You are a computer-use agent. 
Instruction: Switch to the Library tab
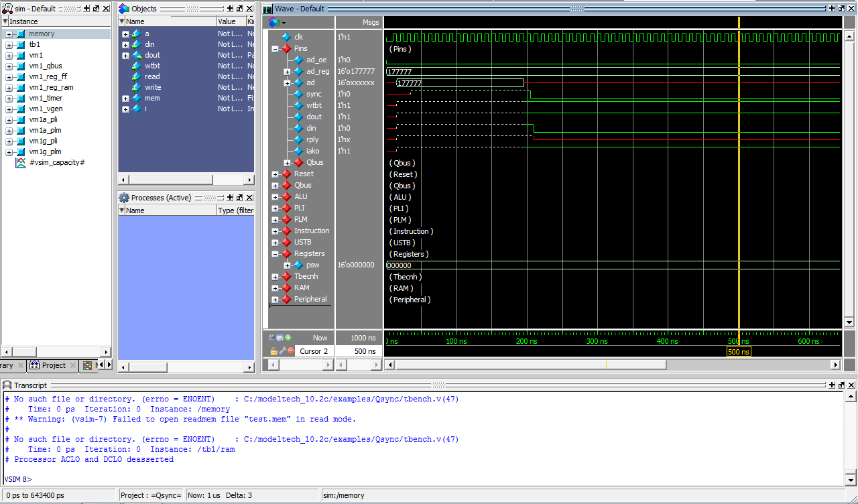(x=7, y=365)
